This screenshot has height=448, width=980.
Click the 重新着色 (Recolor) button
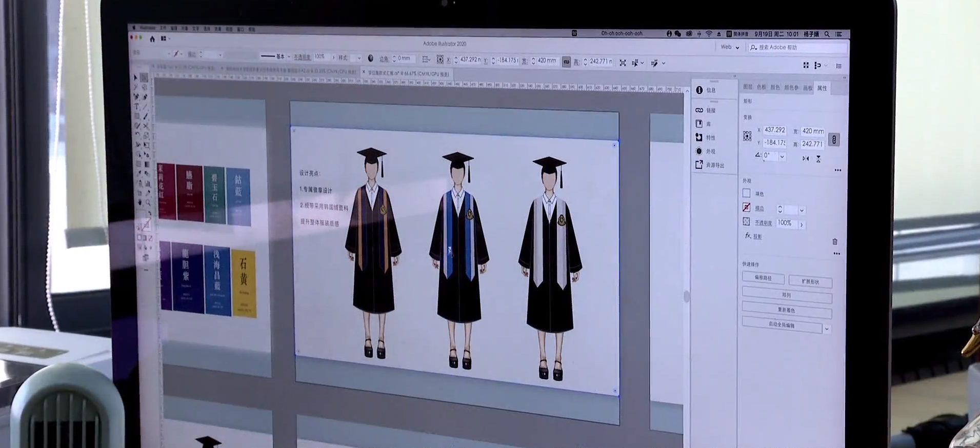786,310
